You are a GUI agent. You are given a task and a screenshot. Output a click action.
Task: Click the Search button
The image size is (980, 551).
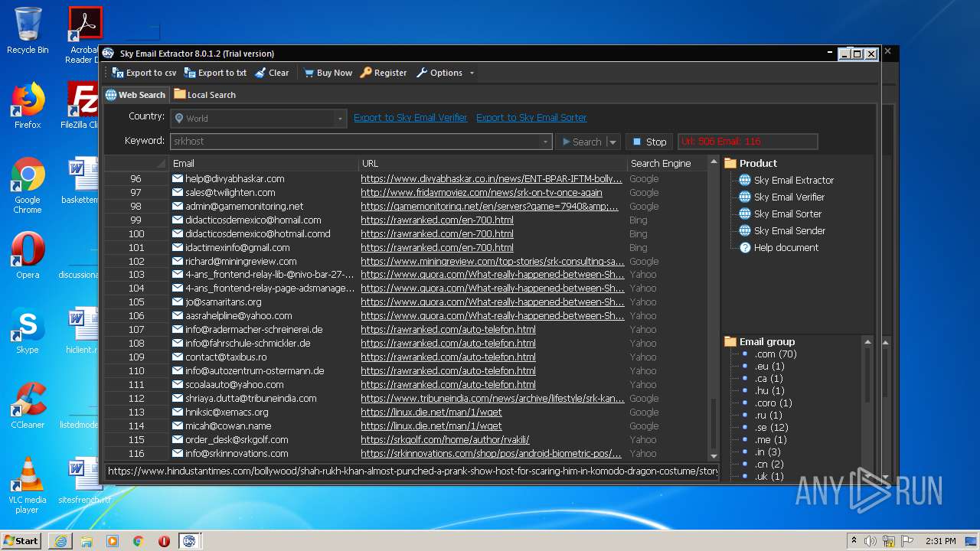coord(582,142)
